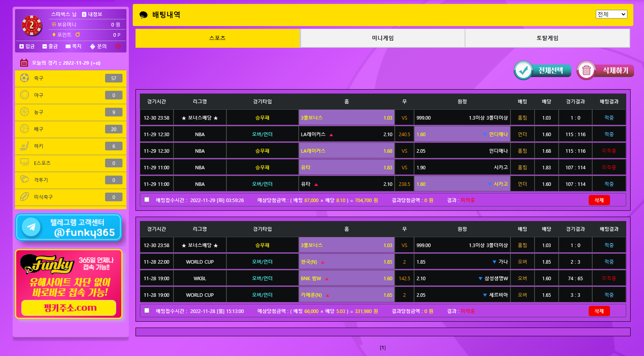Check the first bet slip checkbox
The width and height of the screenshot is (644, 356).
[x=147, y=200]
